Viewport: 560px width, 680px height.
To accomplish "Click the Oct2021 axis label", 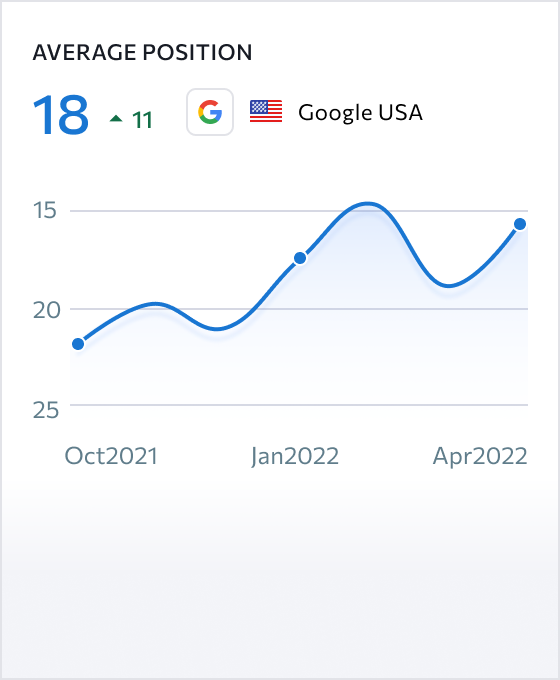I will click(x=111, y=456).
